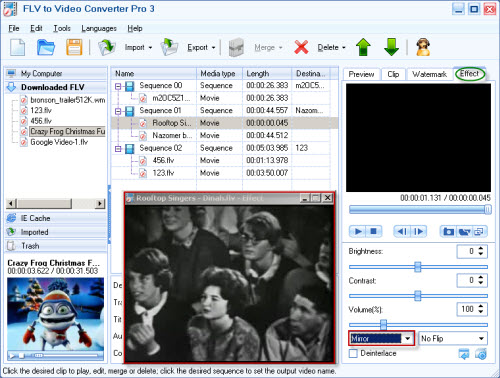Open the File menu
Image resolution: width=500 pixels, height=378 pixels.
click(x=14, y=28)
